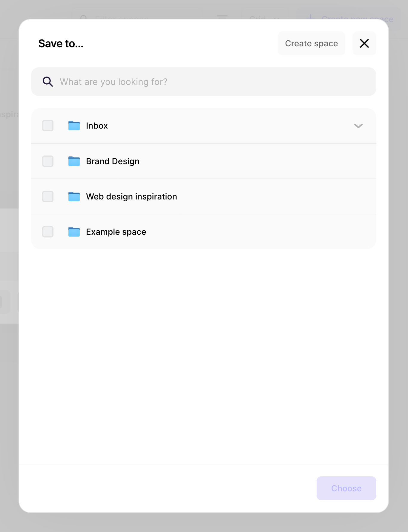Pick the Web design inspiration label

click(131, 196)
